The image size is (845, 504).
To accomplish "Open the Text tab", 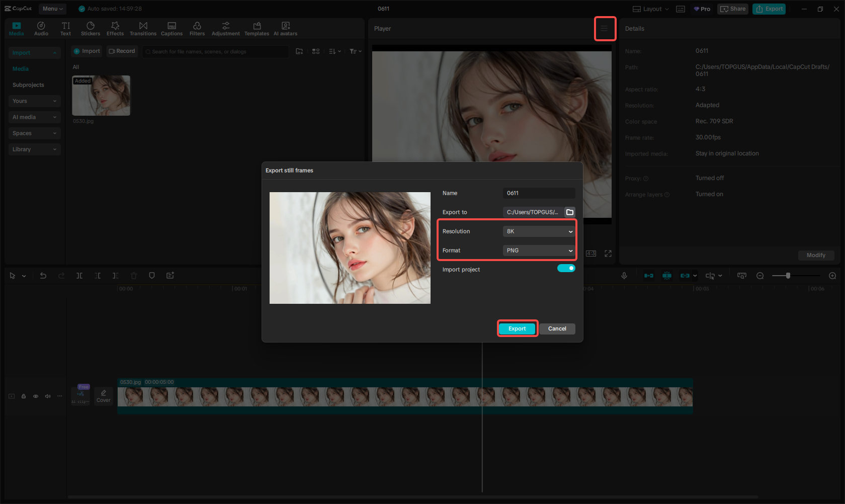I will (65, 29).
